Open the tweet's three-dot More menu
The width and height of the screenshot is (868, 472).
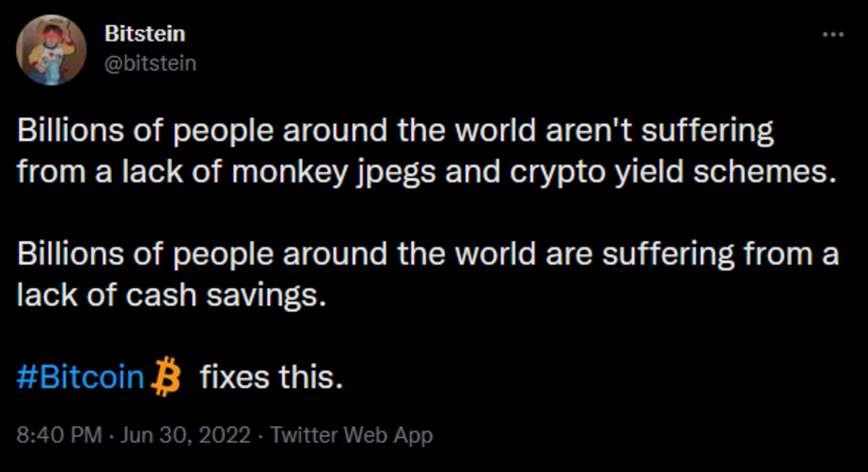pyautogui.click(x=833, y=35)
